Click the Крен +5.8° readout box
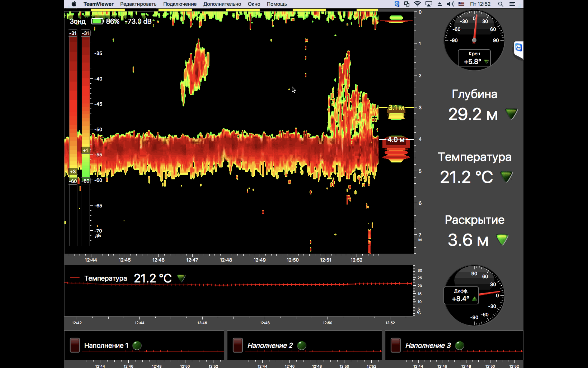This screenshot has width=588, height=368. tap(474, 58)
